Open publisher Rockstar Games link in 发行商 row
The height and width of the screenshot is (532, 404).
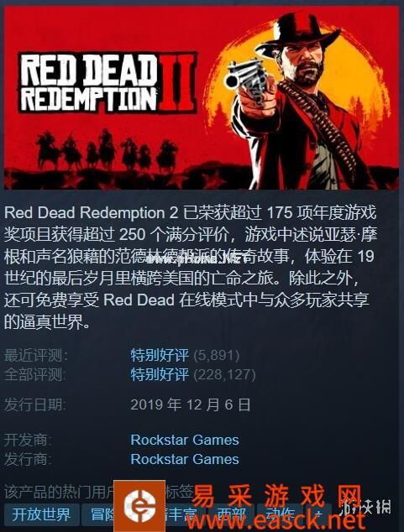click(185, 459)
